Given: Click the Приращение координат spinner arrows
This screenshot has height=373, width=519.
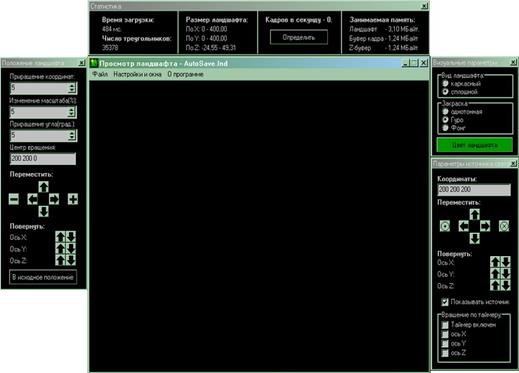Looking at the screenshot, I should [72, 88].
